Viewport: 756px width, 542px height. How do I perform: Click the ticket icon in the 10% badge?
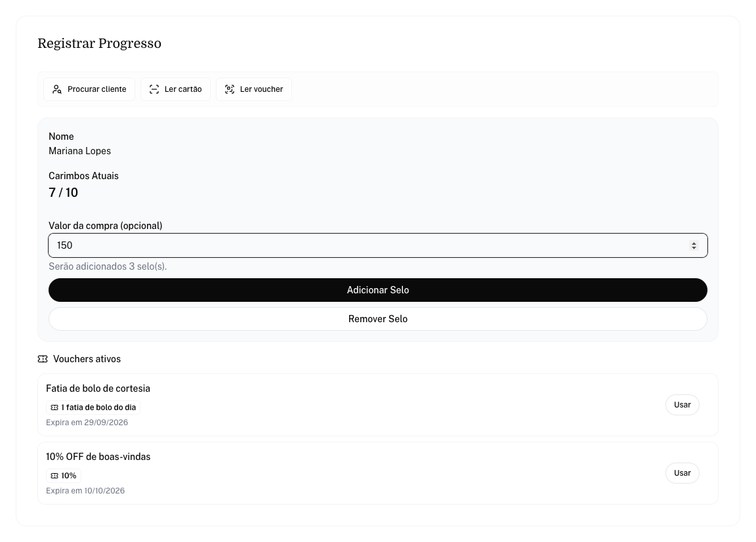coord(54,476)
